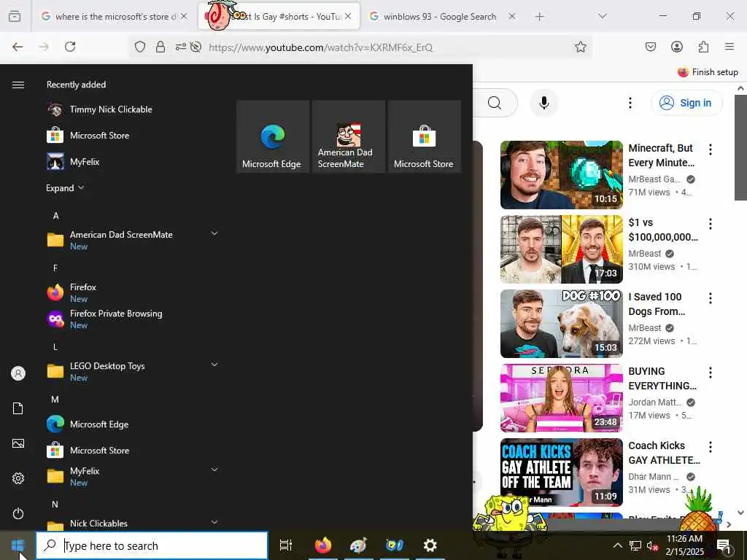Switch to Firefox on the taskbar
Image resolution: width=747 pixels, height=560 pixels.
[322, 545]
